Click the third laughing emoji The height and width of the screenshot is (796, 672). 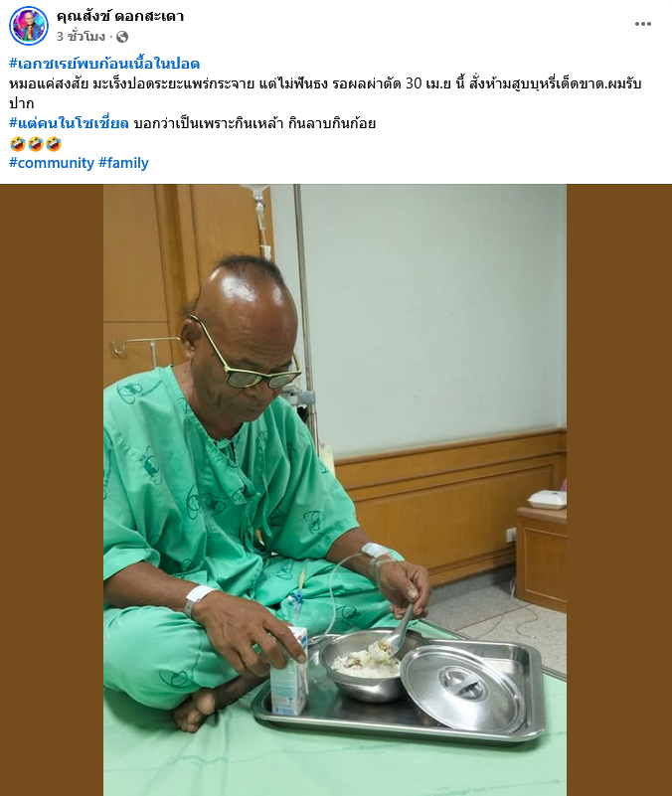pos(54,144)
